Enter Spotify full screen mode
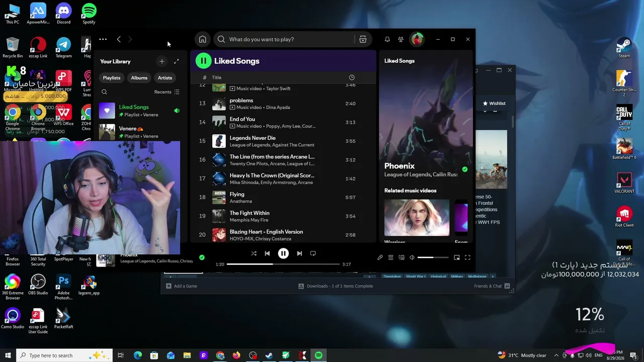The image size is (644, 362). pos(467,257)
